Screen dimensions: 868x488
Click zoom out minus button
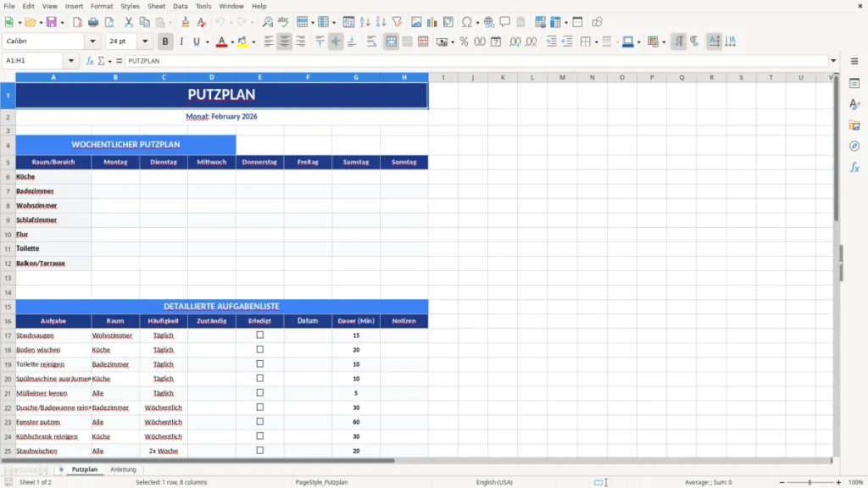coord(782,482)
